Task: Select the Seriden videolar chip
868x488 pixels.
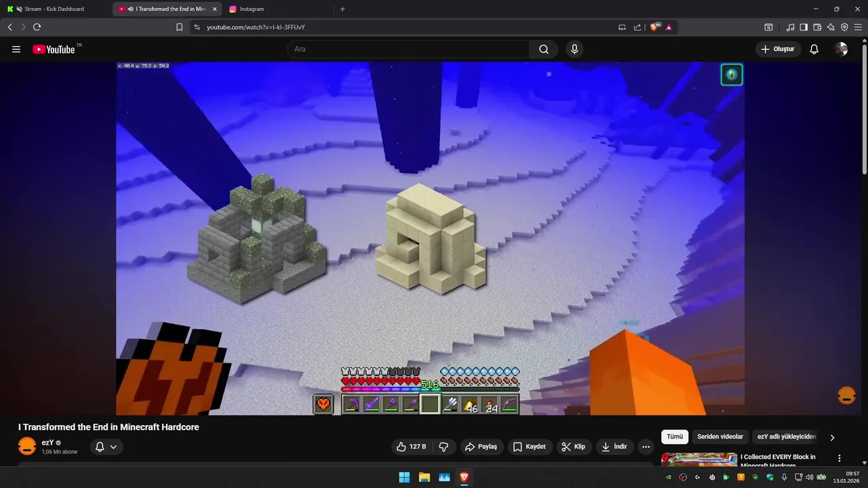Action: (x=720, y=437)
